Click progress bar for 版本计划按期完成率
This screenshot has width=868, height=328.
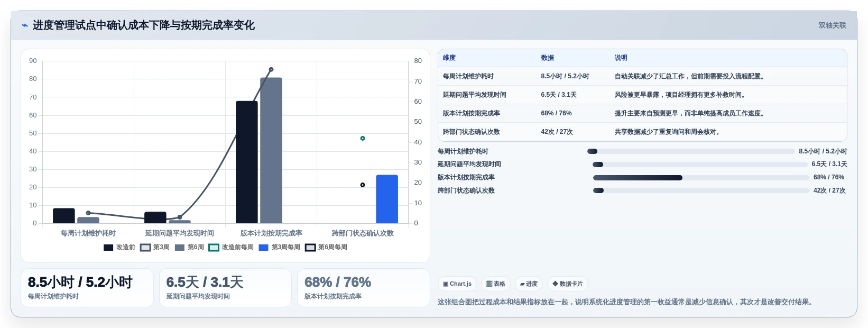[x=701, y=178]
